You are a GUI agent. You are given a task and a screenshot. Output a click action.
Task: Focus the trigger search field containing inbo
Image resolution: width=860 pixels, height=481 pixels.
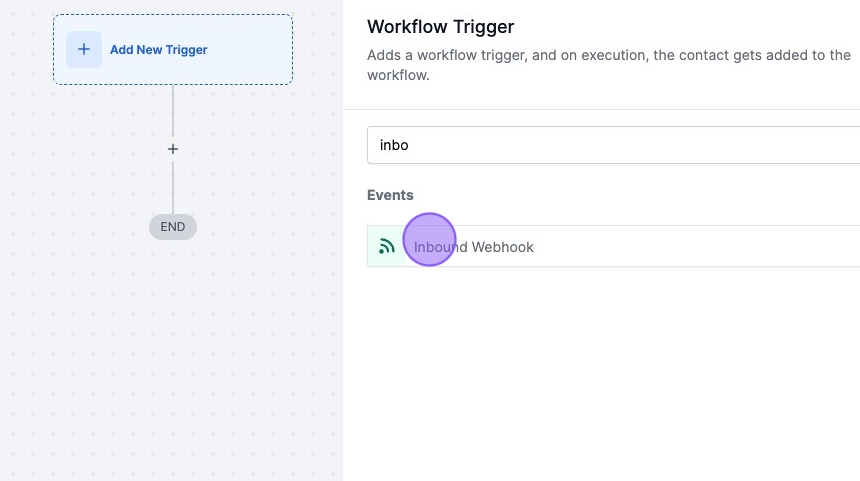612,145
